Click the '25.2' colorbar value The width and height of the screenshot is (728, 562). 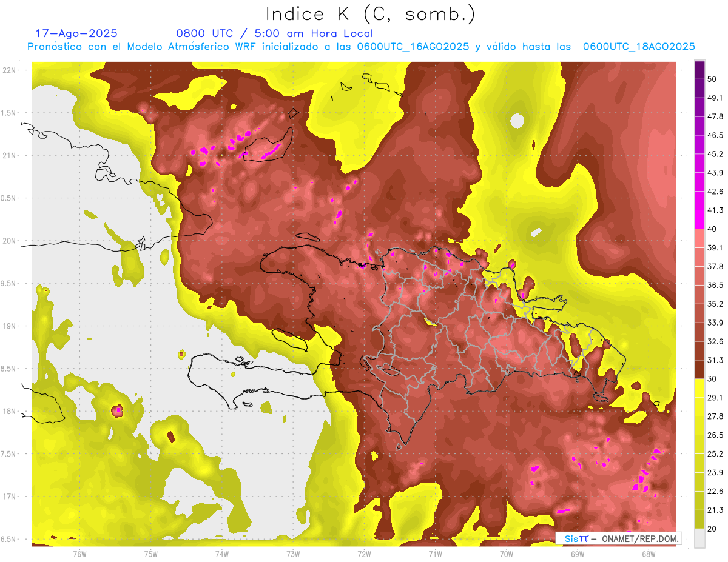[x=715, y=454]
